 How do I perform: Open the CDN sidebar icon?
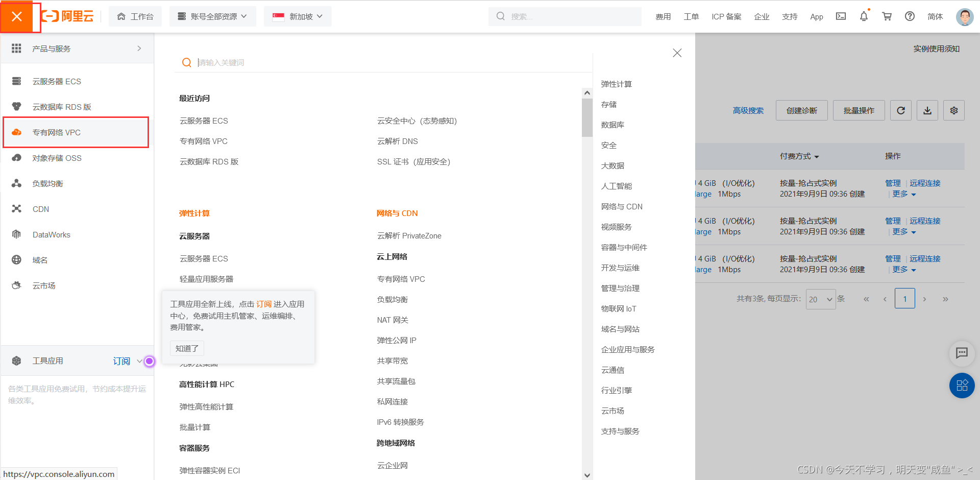[16, 209]
